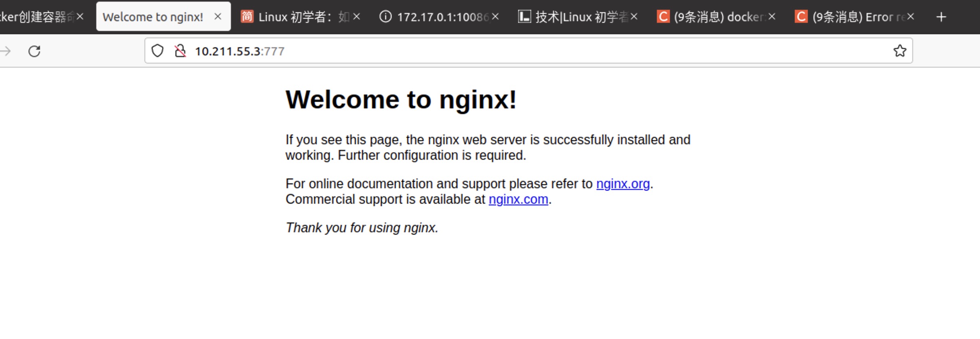Image resolution: width=980 pixels, height=339 pixels.
Task: Close the (9条消息) Error tab
Action: tap(911, 17)
